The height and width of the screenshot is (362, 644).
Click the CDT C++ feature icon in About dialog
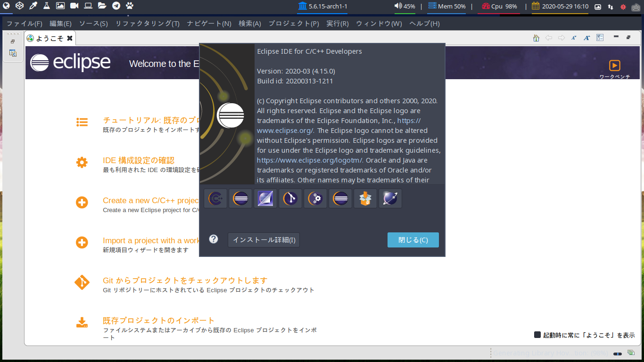tap(215, 198)
